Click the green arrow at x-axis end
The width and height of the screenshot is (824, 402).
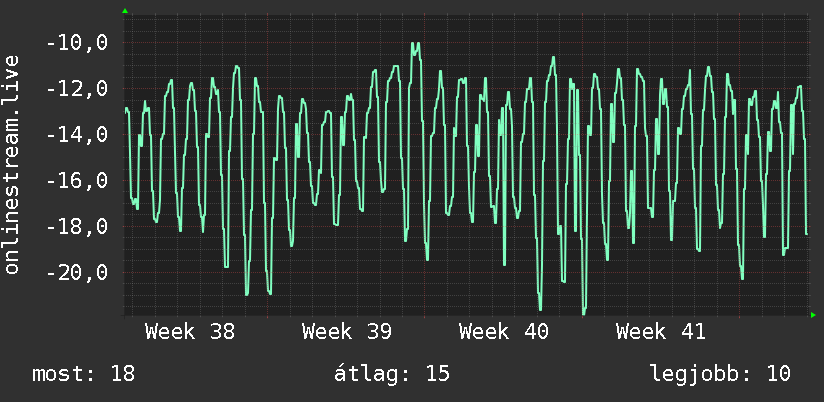tap(813, 315)
